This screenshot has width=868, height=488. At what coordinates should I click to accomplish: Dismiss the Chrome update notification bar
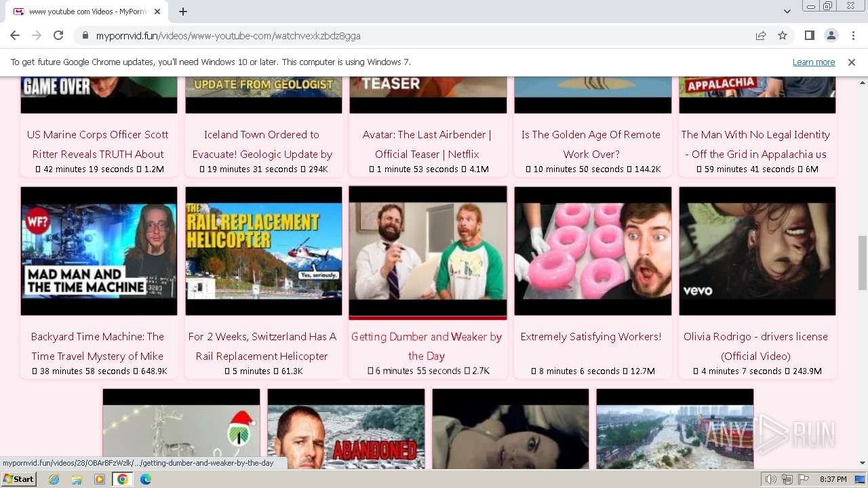[852, 62]
